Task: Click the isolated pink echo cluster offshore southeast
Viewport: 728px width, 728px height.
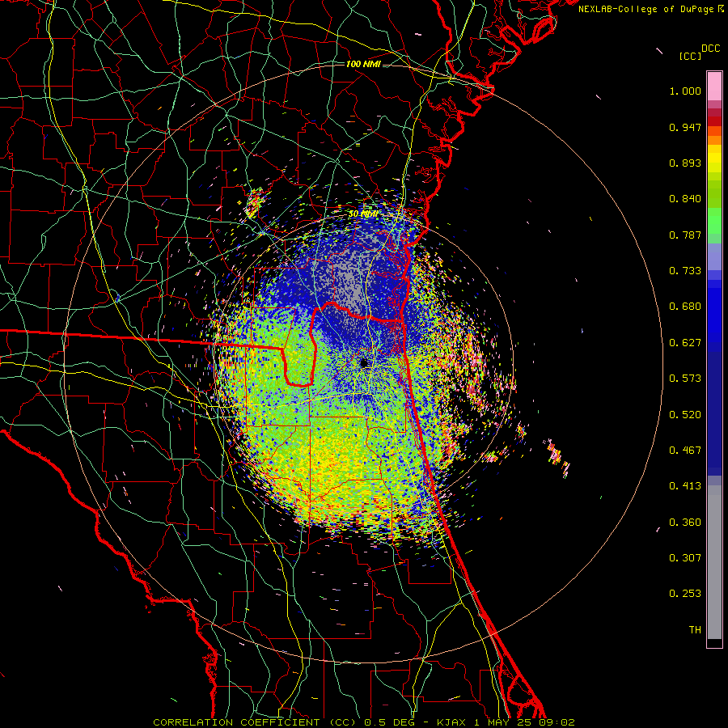Action: pos(557,456)
